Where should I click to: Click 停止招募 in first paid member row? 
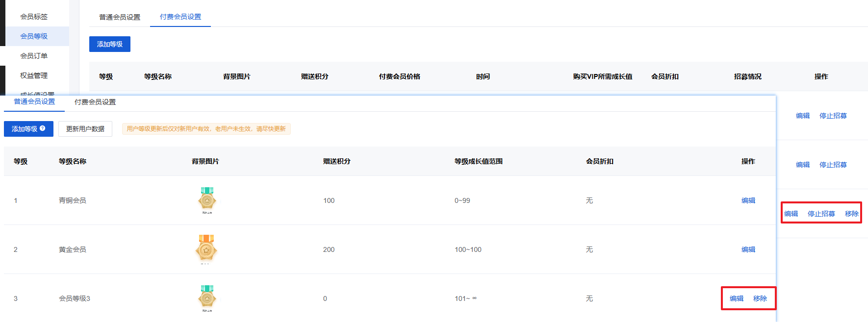tap(833, 116)
